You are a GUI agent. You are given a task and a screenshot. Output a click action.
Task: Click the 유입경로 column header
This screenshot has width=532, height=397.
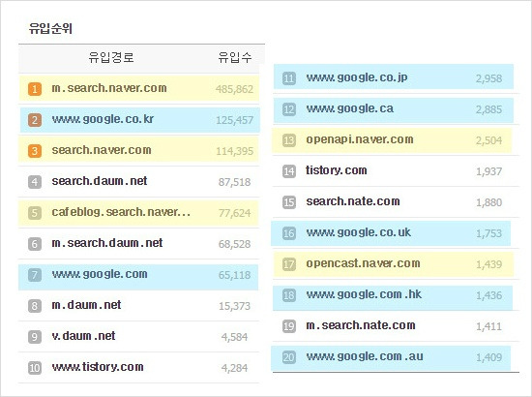111,57
